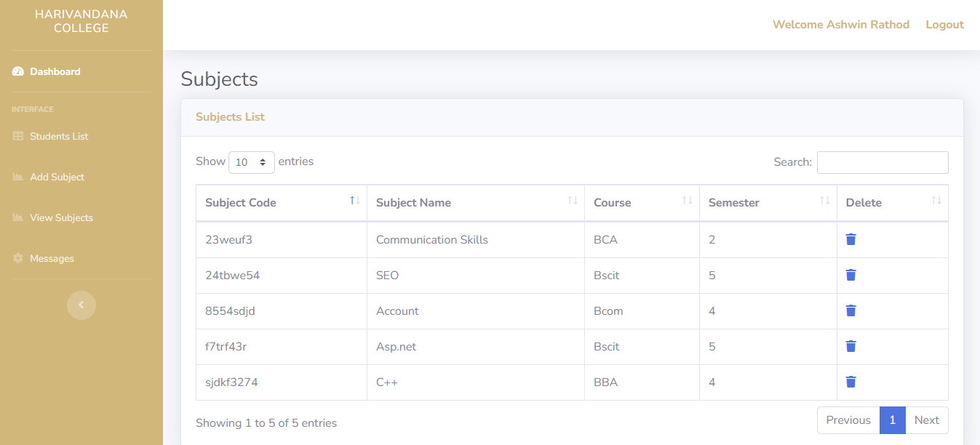The height and width of the screenshot is (445, 980).
Task: Open the Dashboard speedometer icon
Action: [17, 71]
